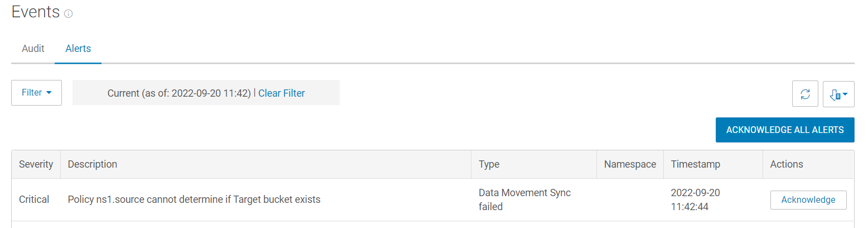Click the Data Movement Sync failed type cell
This screenshot has height=228, width=868.
[x=524, y=199]
